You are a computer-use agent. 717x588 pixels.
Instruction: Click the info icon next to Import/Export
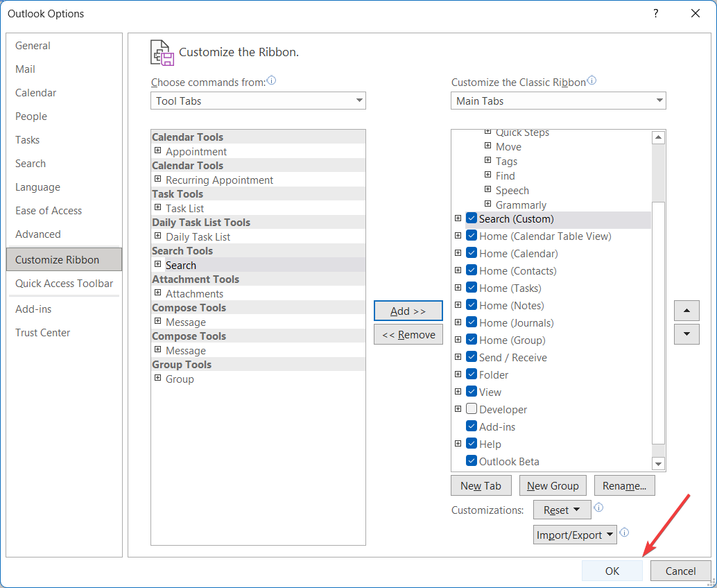(x=624, y=533)
